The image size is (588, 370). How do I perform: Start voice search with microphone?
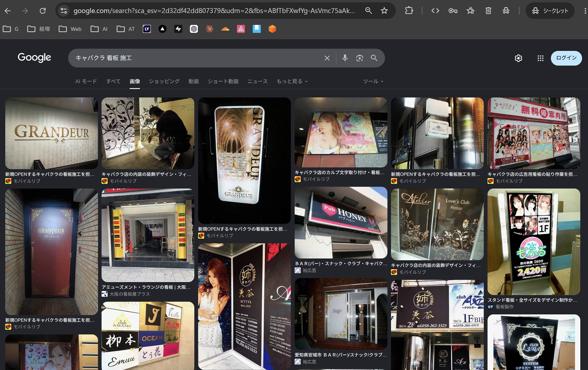tap(345, 58)
